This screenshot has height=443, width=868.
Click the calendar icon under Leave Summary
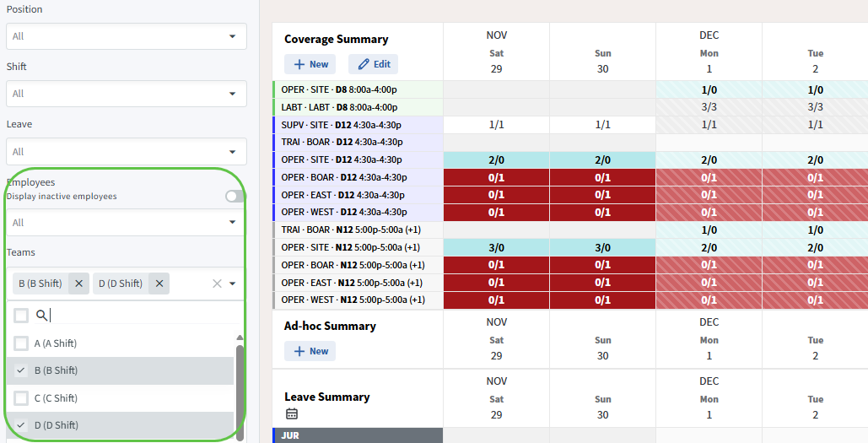point(292,413)
